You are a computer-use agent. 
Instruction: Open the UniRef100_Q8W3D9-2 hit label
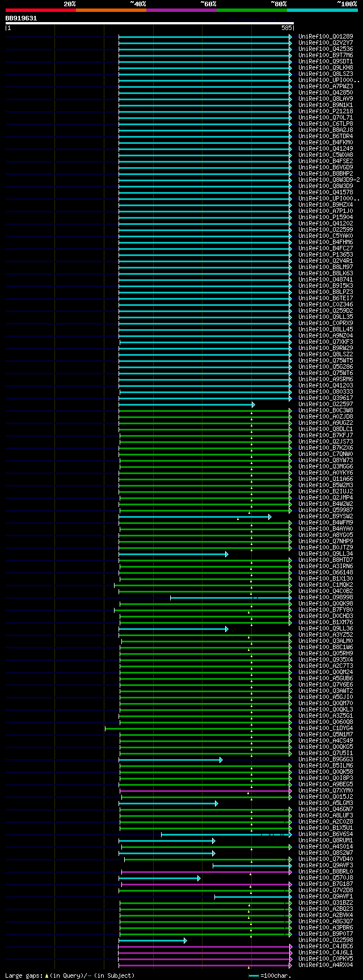click(x=329, y=180)
